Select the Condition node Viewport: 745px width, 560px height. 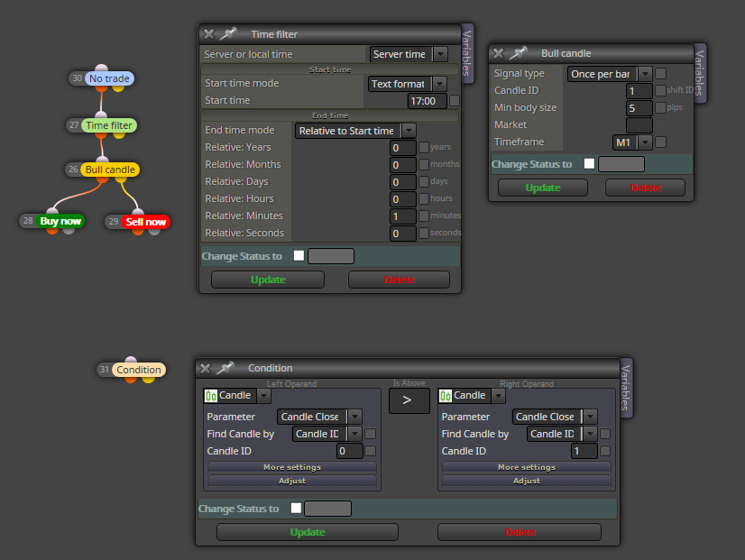point(139,370)
